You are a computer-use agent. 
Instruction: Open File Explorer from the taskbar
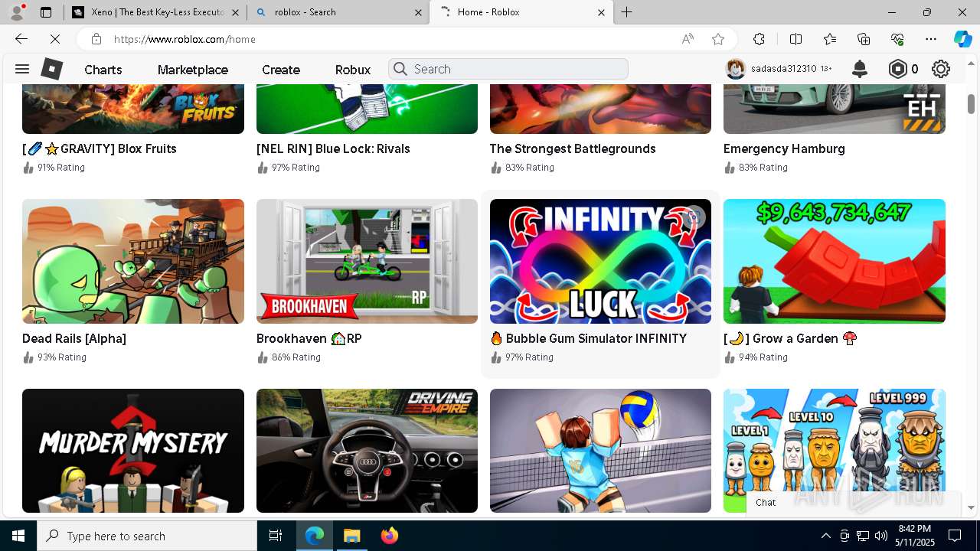click(x=351, y=536)
